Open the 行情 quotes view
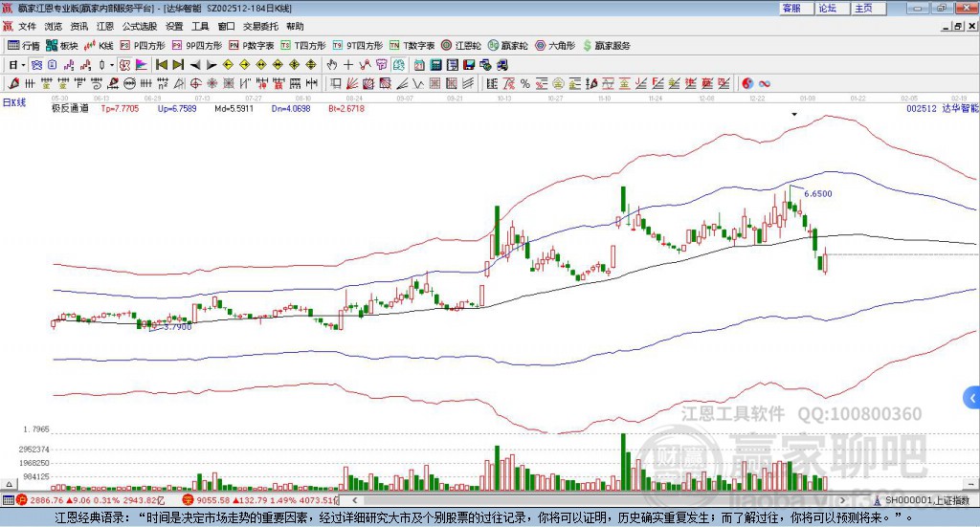The image size is (980, 527). point(24,46)
